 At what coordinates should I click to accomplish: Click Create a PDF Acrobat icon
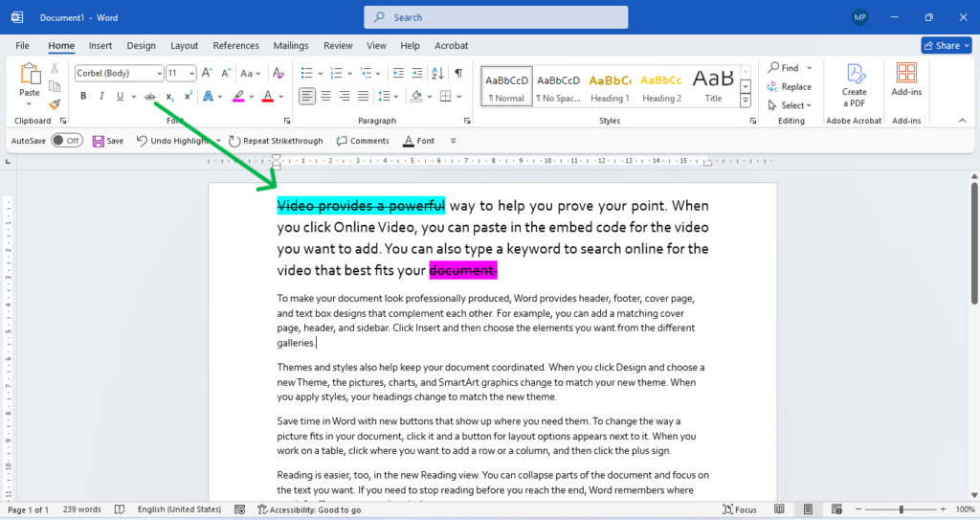(854, 85)
